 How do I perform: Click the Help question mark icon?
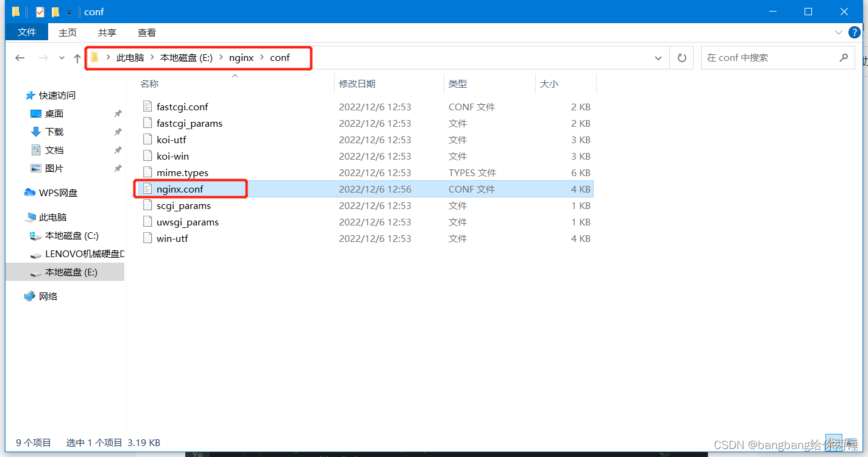pos(854,32)
